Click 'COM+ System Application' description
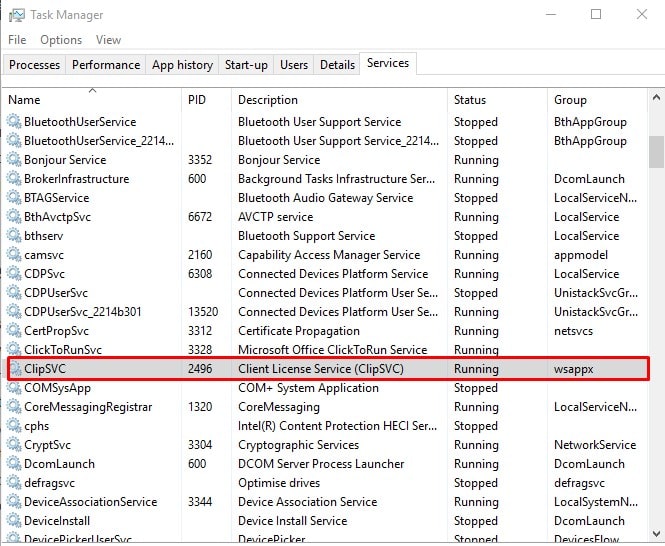The width and height of the screenshot is (665, 546). (x=308, y=388)
